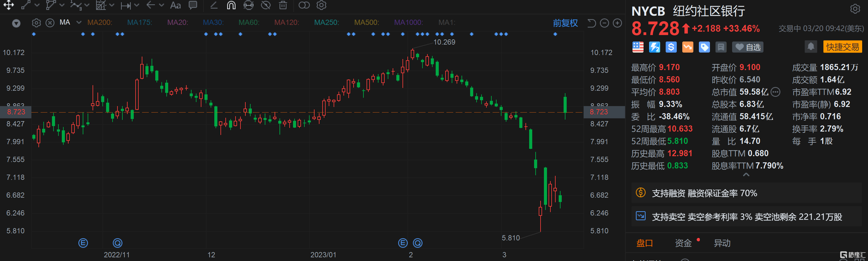Toggle hide all drawings eye icon

click(266, 5)
